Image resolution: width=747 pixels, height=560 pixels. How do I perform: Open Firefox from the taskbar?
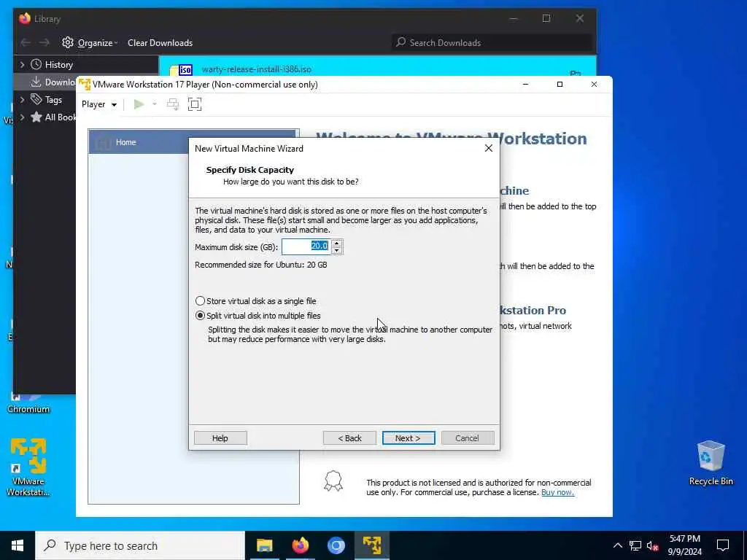click(300, 545)
